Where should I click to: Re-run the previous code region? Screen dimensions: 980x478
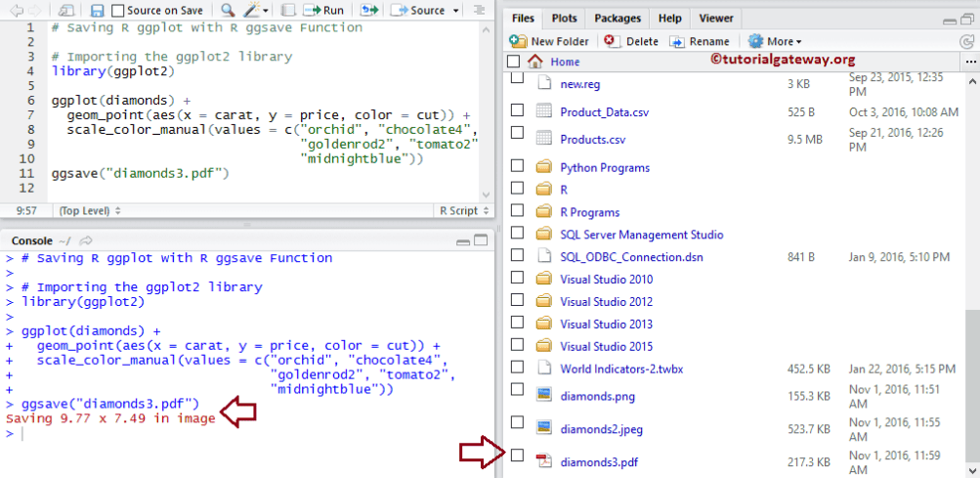pyautogui.click(x=369, y=10)
